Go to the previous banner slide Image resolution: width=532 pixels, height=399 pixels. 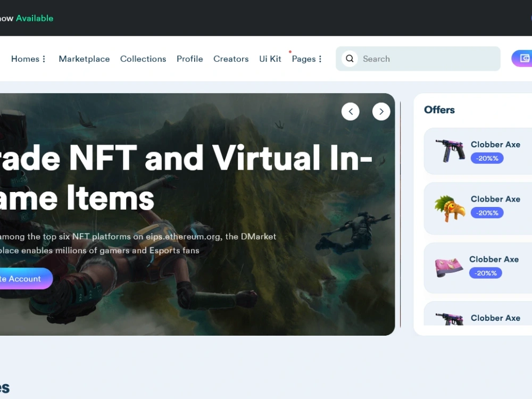pos(351,111)
